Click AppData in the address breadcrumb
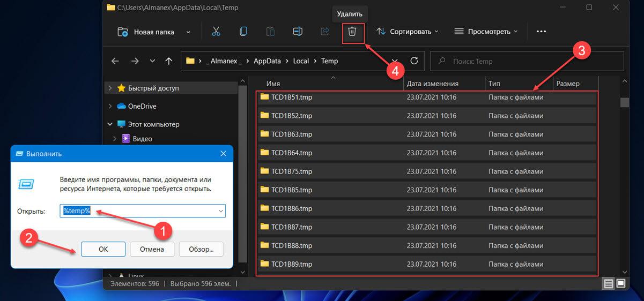This screenshot has height=301, width=644. (x=267, y=61)
